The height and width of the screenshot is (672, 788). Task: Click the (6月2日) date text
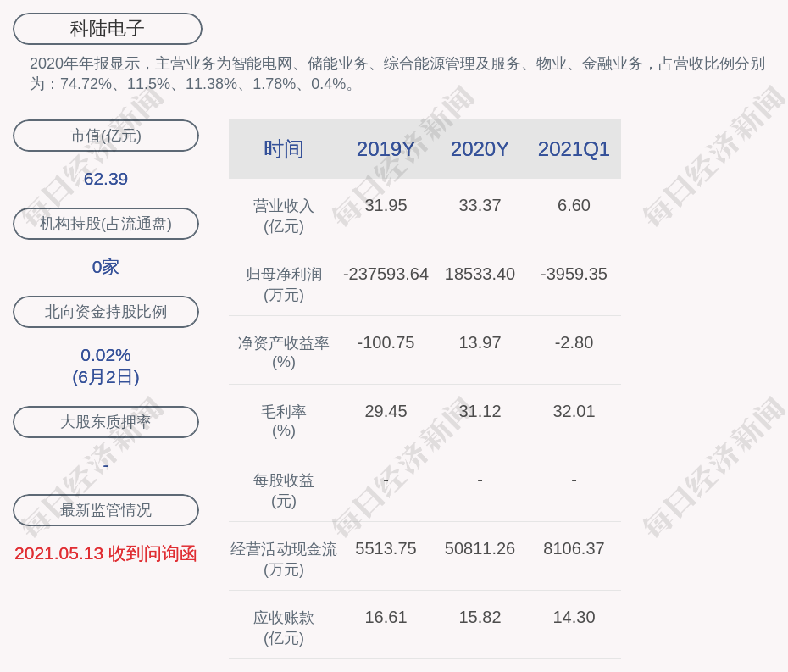106,377
